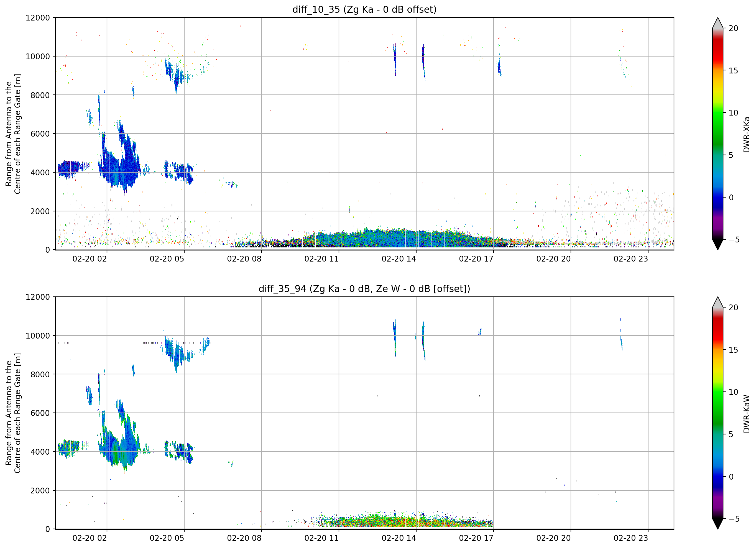Click x-tick "02-20 02" under the diff_35_94 plot

coord(90,538)
